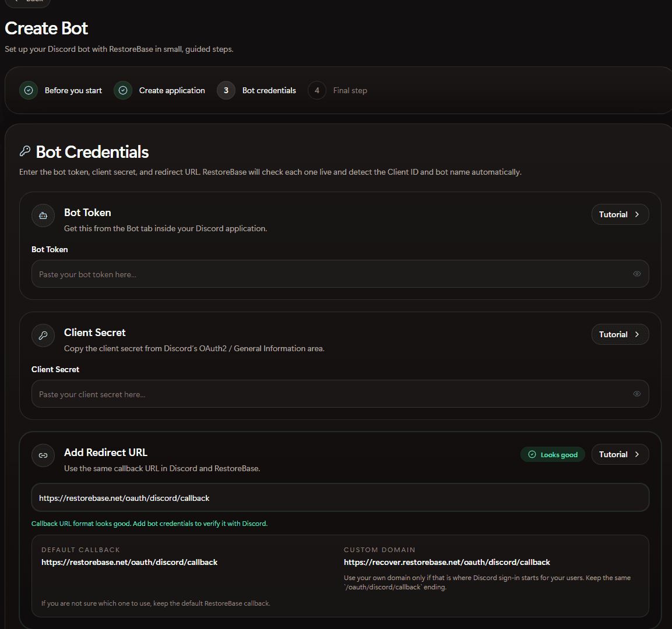The width and height of the screenshot is (672, 629).
Task: Click the Looks good status badge
Action: click(x=553, y=455)
